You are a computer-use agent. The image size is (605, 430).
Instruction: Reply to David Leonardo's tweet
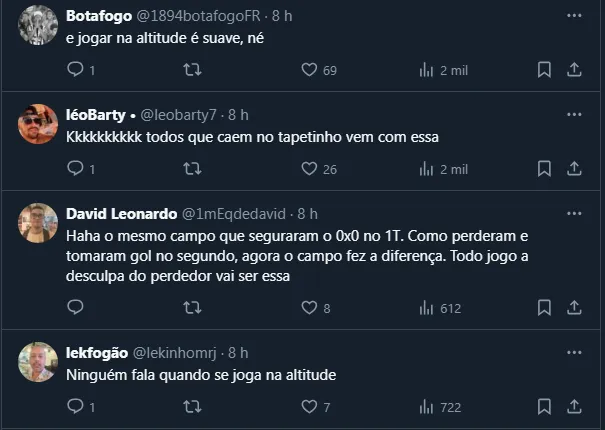point(75,309)
